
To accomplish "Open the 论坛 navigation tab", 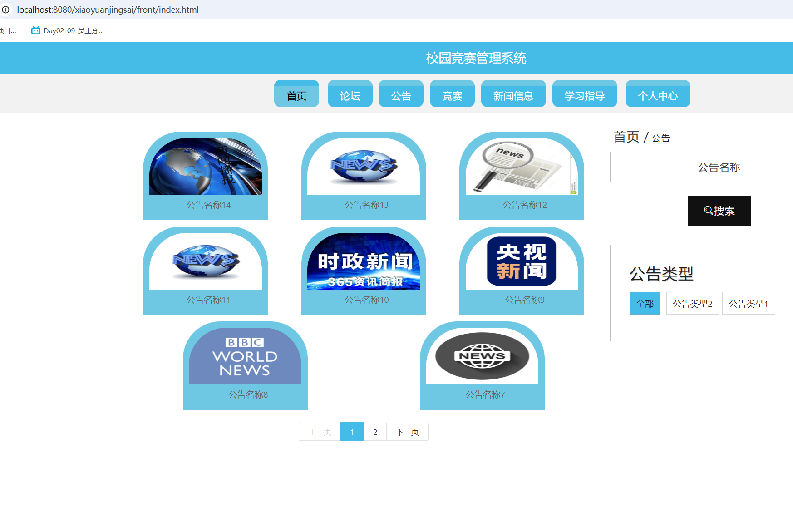I will (x=350, y=94).
